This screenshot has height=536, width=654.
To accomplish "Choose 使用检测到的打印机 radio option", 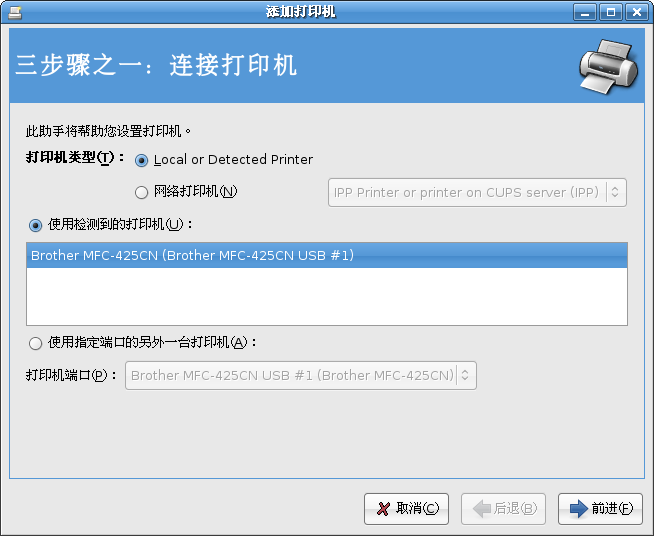I will [x=35, y=225].
